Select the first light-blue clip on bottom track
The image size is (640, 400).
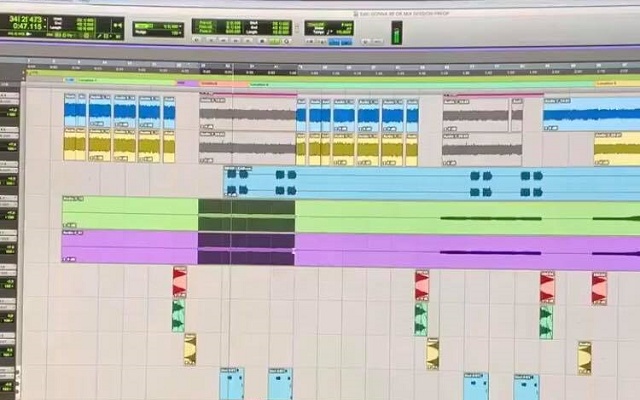tap(232, 384)
